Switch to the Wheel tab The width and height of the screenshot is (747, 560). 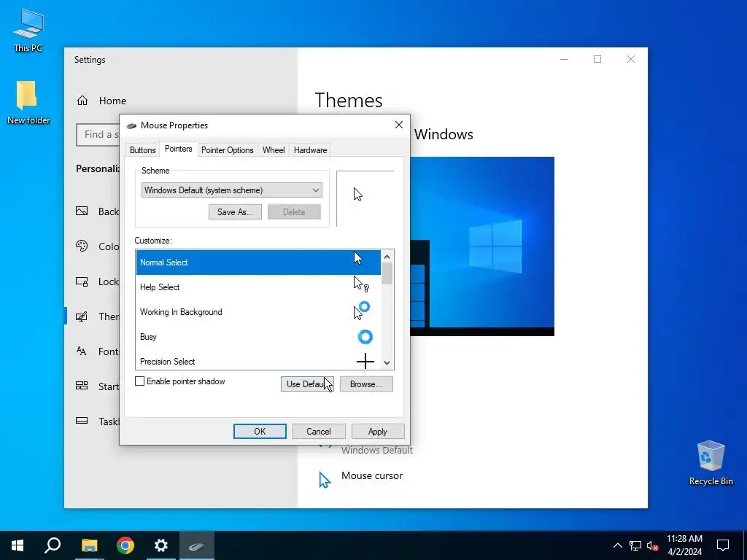tap(274, 150)
